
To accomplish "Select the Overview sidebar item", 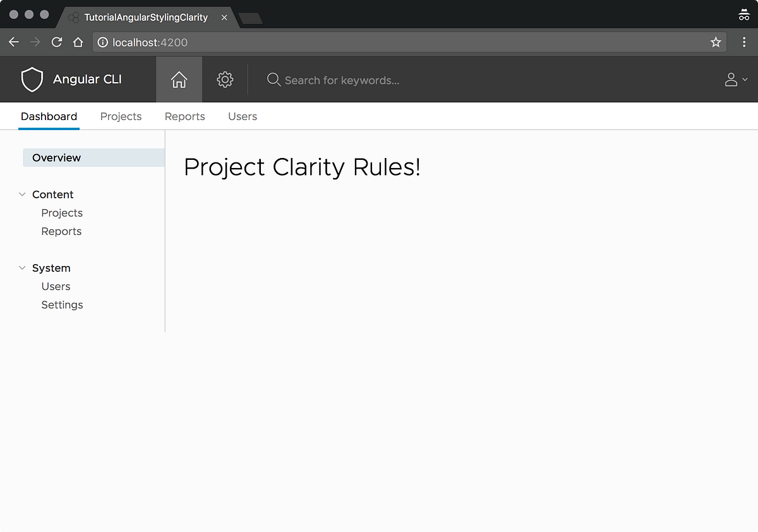I will click(x=56, y=157).
